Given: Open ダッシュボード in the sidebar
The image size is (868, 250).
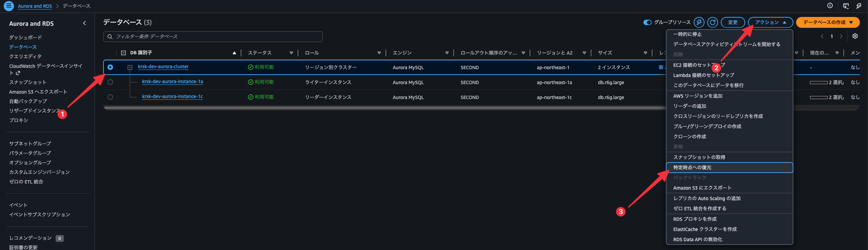Looking at the screenshot, I should pos(25,37).
